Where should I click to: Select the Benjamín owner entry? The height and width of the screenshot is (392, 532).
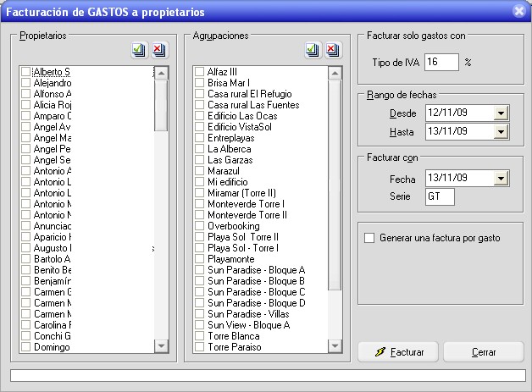53,281
